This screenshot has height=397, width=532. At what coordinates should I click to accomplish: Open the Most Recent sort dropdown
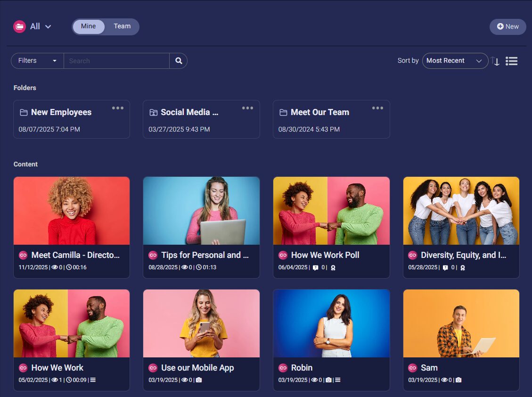455,61
